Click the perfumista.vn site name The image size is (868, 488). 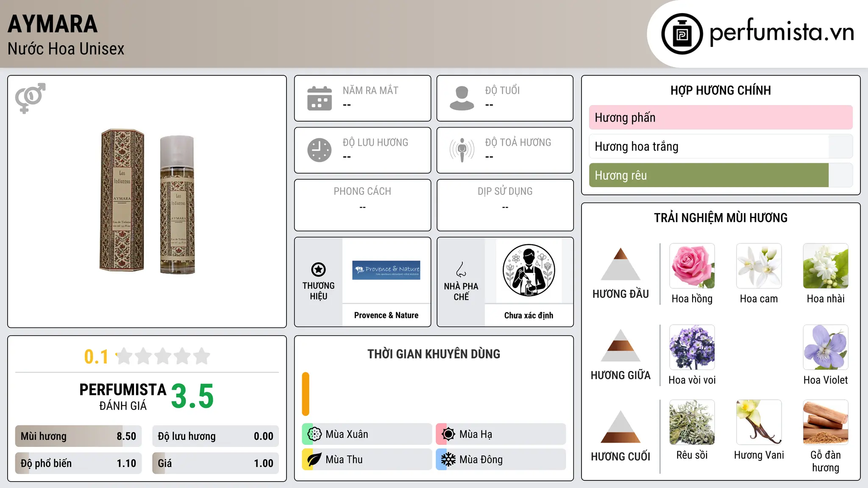coord(782,32)
